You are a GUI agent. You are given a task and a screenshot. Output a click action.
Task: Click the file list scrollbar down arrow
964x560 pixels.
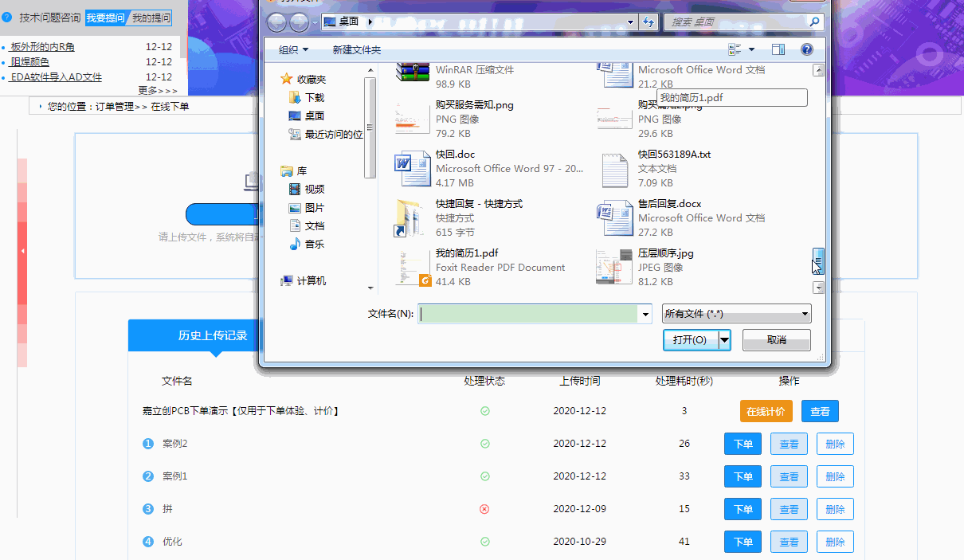point(817,288)
